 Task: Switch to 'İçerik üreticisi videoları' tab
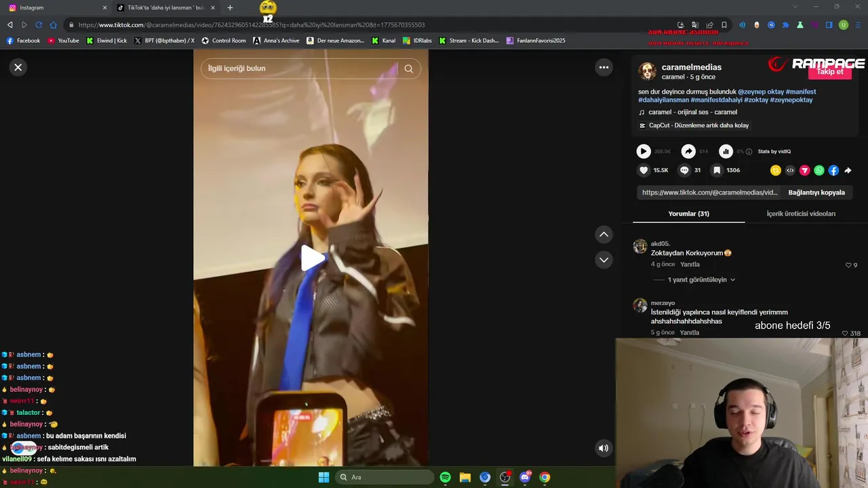tap(801, 213)
